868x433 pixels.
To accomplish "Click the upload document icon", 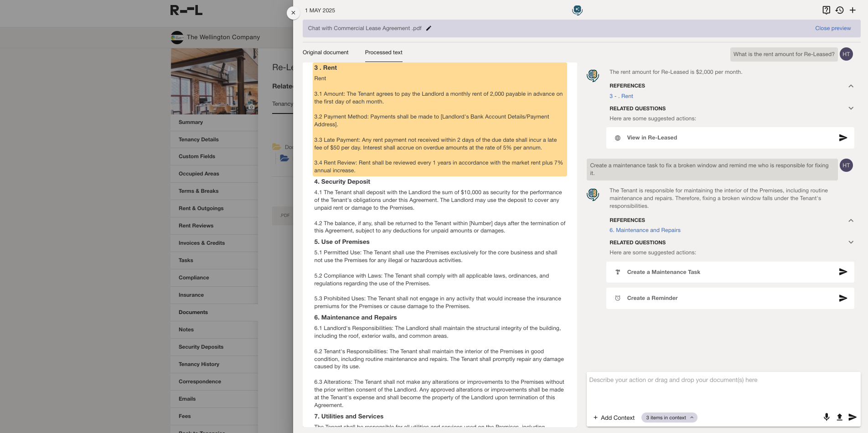I will (x=839, y=417).
